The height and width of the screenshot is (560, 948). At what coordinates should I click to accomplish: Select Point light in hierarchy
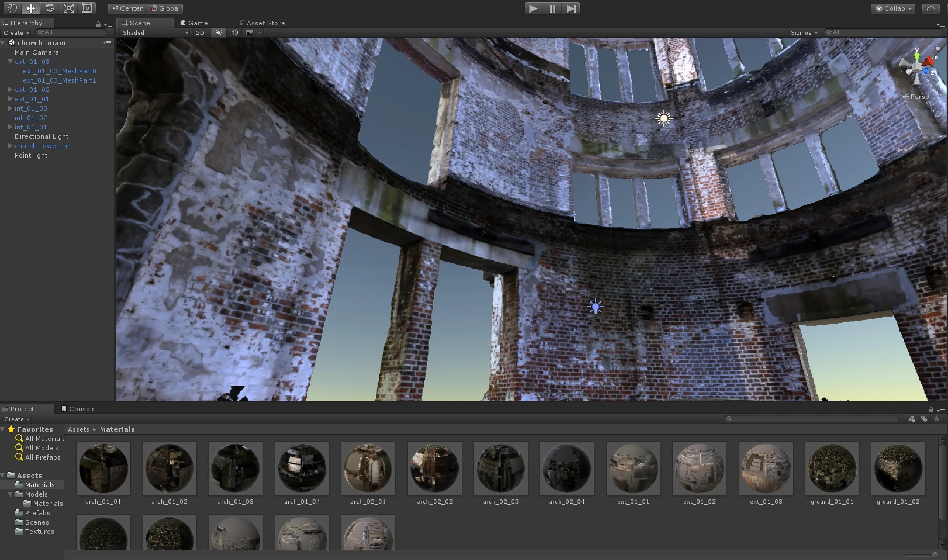point(31,155)
